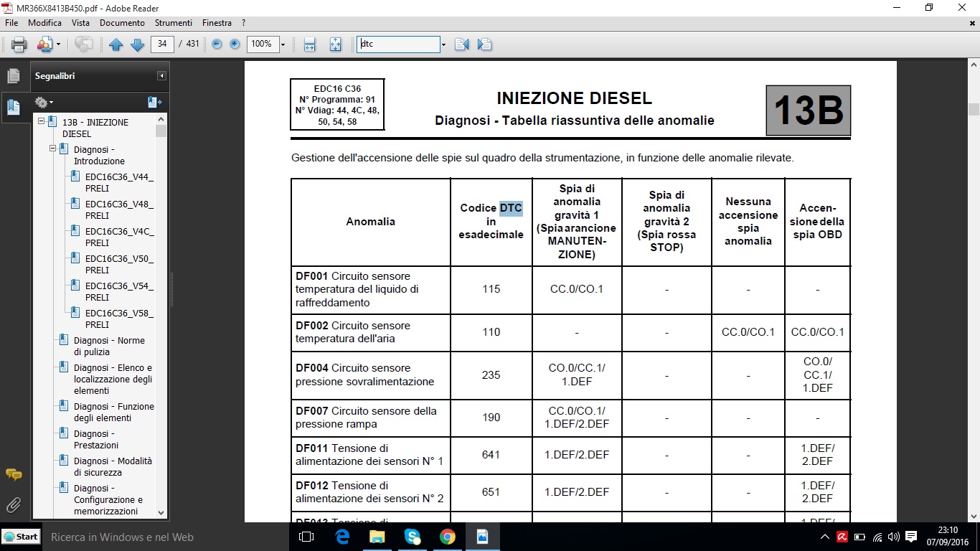Click the zoom in plus button

235,44
